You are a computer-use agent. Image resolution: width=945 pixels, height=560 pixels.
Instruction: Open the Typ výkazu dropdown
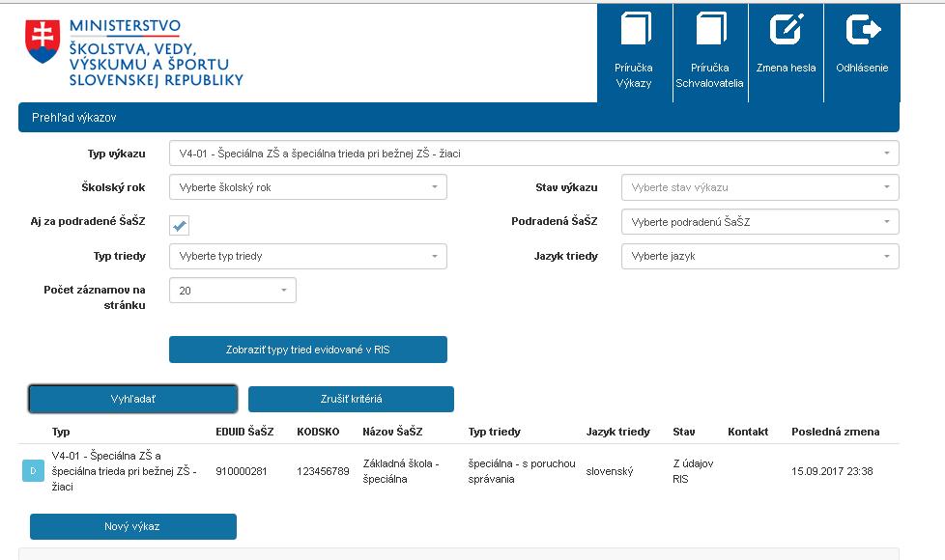(x=534, y=154)
